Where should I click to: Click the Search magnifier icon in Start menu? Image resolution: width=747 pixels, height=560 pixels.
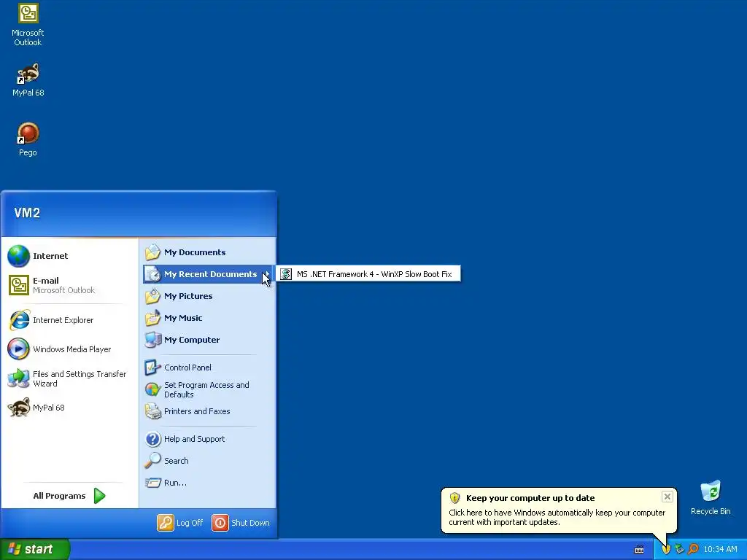click(153, 461)
